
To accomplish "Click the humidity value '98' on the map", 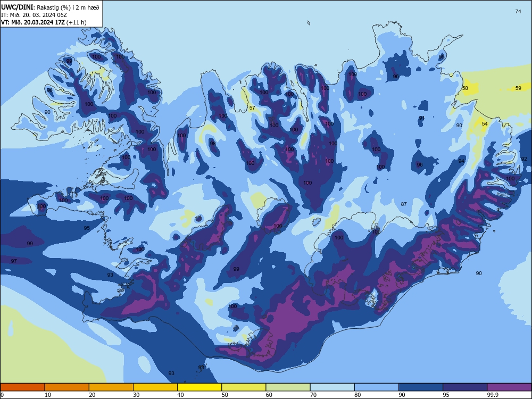I will tap(213, 144).
